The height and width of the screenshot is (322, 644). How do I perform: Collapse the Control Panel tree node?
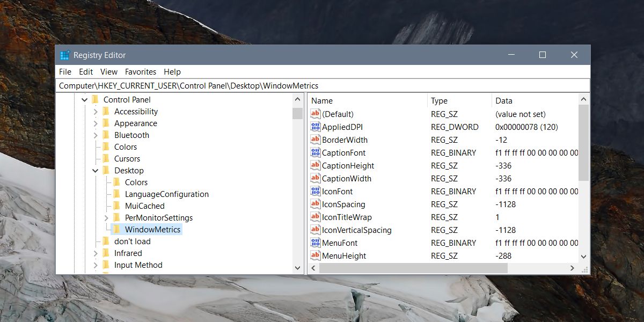(84, 100)
